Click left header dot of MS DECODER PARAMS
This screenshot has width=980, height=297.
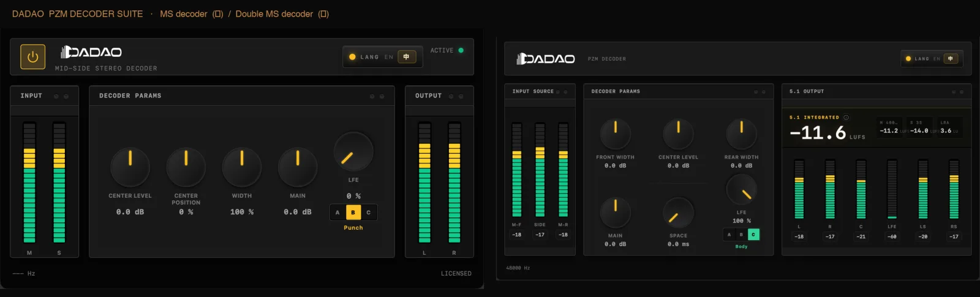click(x=372, y=96)
